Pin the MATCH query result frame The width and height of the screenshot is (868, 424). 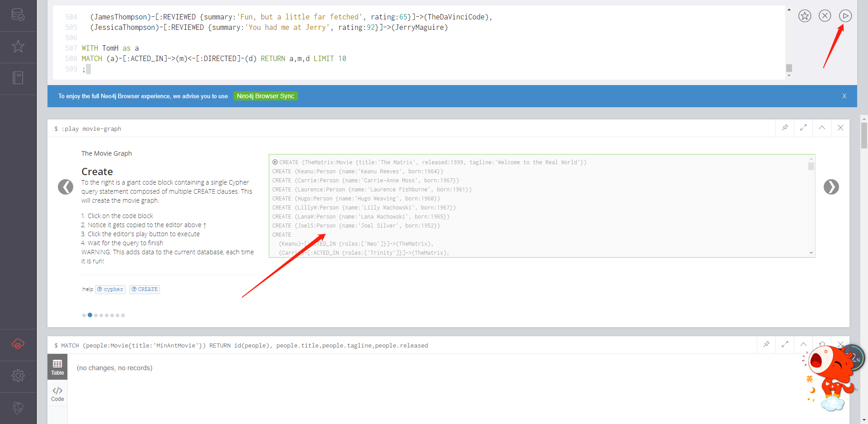click(766, 345)
